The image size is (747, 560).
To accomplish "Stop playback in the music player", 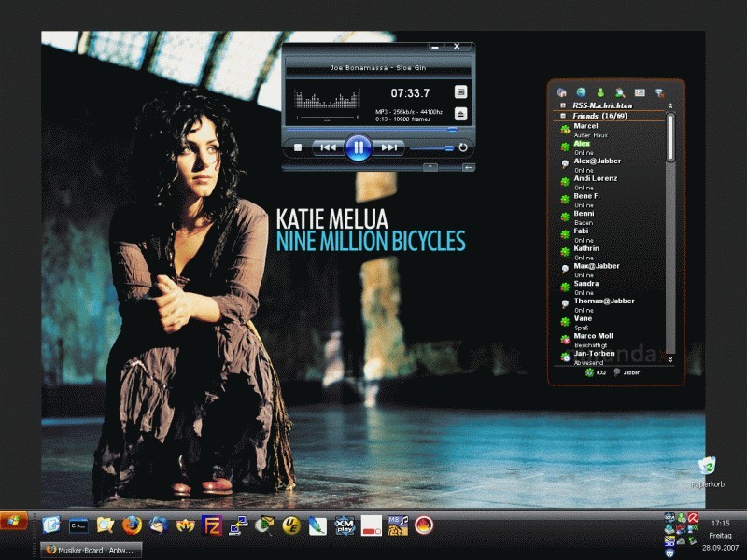I will coord(298,147).
